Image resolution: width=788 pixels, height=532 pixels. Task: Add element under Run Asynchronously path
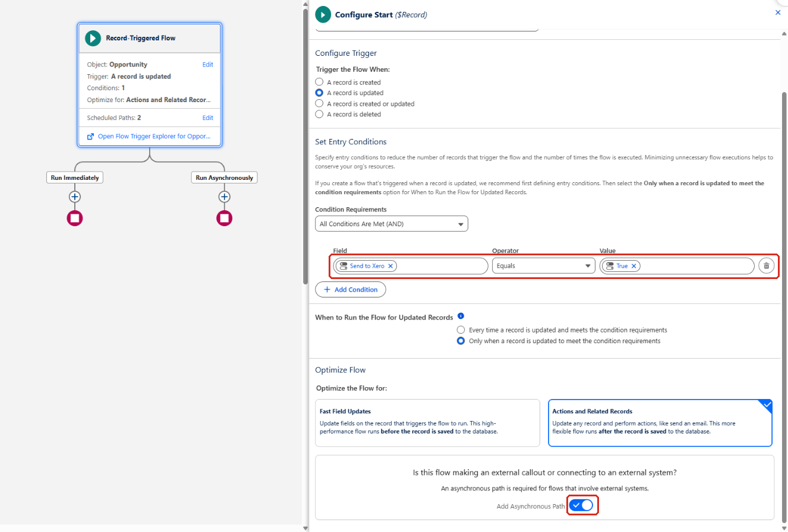click(224, 197)
